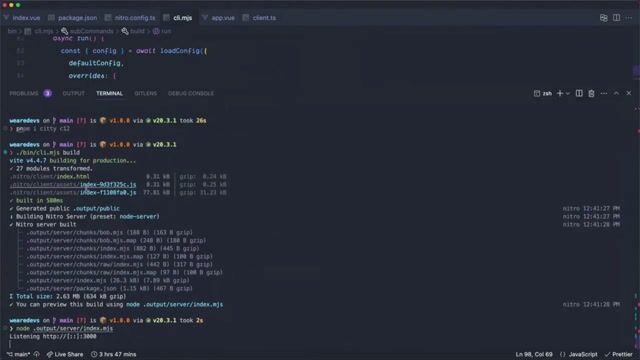Create a new terminal with plus icon

(560, 93)
